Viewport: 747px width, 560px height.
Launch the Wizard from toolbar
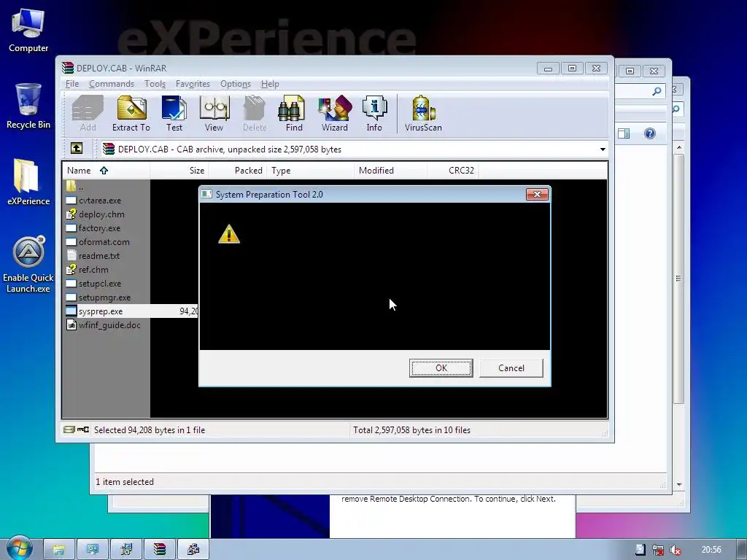click(334, 113)
